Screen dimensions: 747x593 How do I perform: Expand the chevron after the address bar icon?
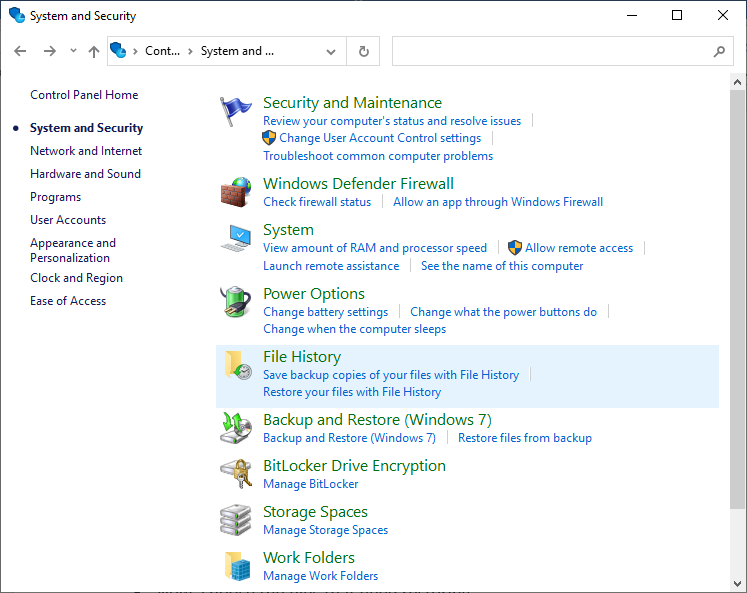pos(135,51)
